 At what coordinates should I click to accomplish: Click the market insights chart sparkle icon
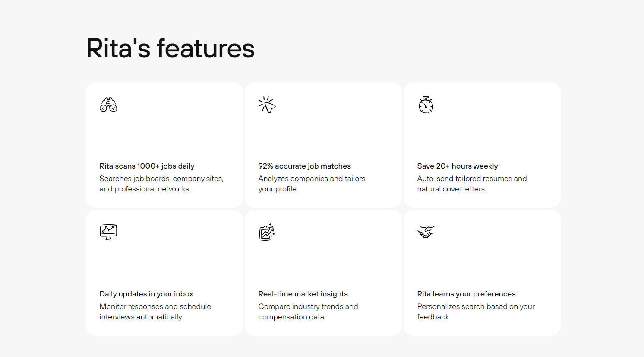point(267,232)
